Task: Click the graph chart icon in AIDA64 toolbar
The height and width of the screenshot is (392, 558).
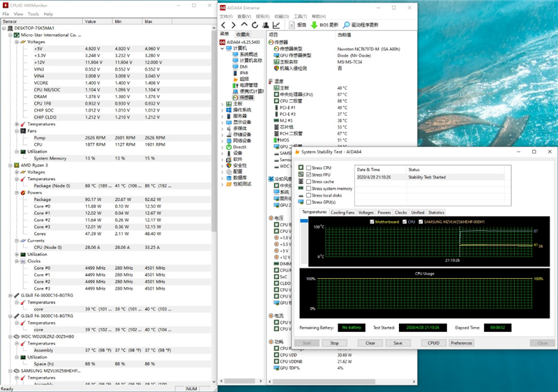Action: pyautogui.click(x=276, y=25)
